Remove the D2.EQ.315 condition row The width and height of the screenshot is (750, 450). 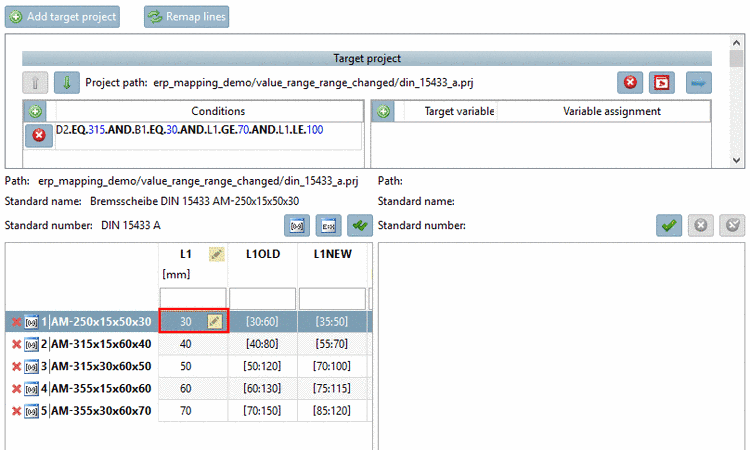[x=39, y=135]
